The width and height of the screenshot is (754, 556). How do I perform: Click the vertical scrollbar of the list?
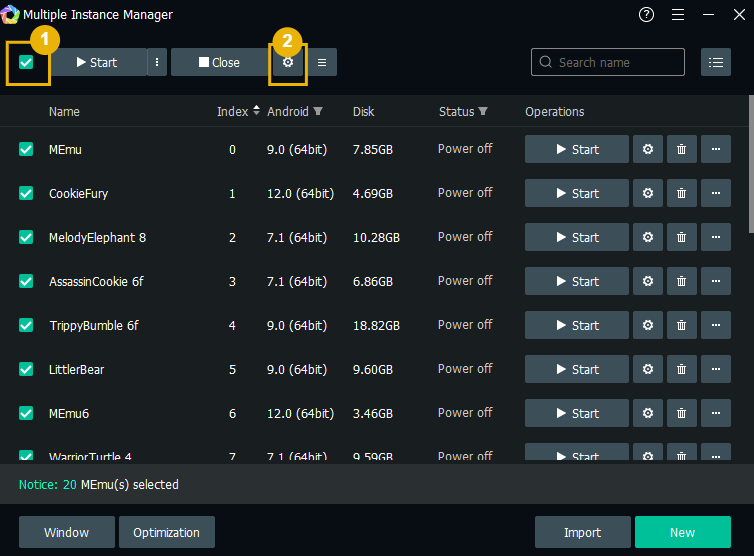pos(751,164)
